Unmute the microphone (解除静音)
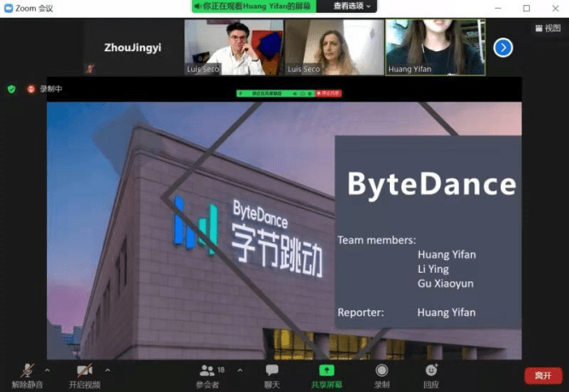 [x=27, y=371]
